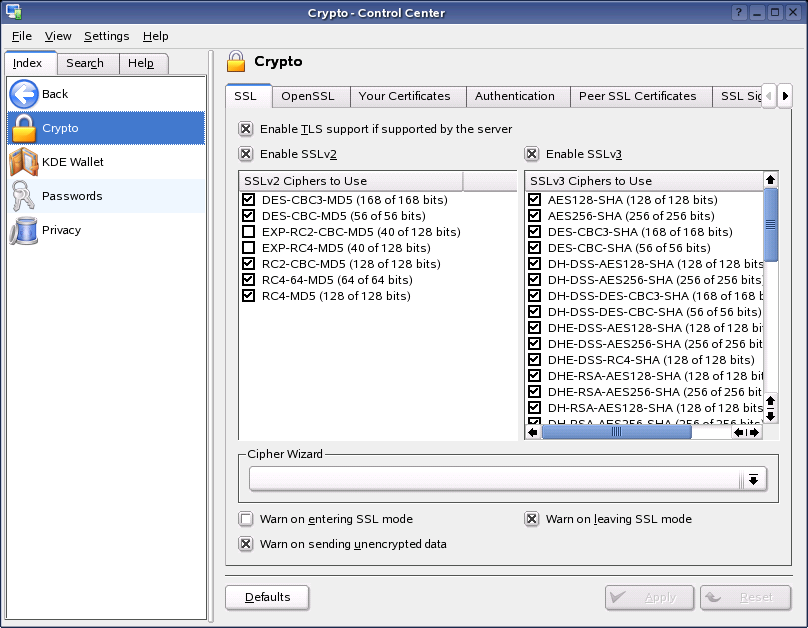
Task: Click SSLv3 list scroll up arrow
Action: coord(770,179)
